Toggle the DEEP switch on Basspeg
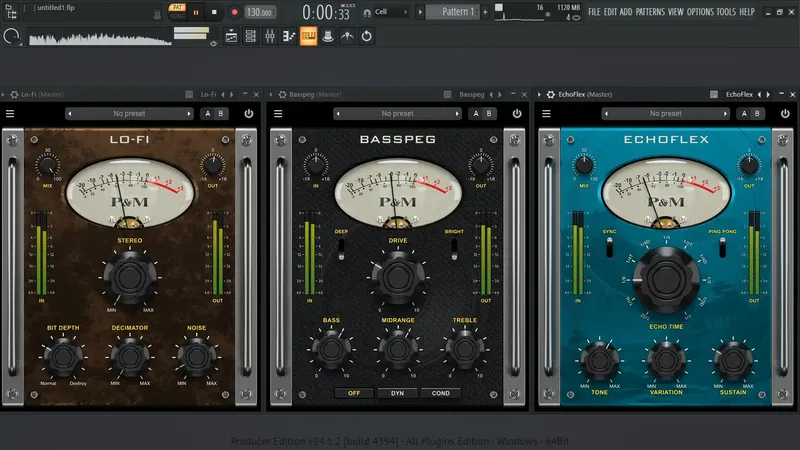 coord(341,249)
